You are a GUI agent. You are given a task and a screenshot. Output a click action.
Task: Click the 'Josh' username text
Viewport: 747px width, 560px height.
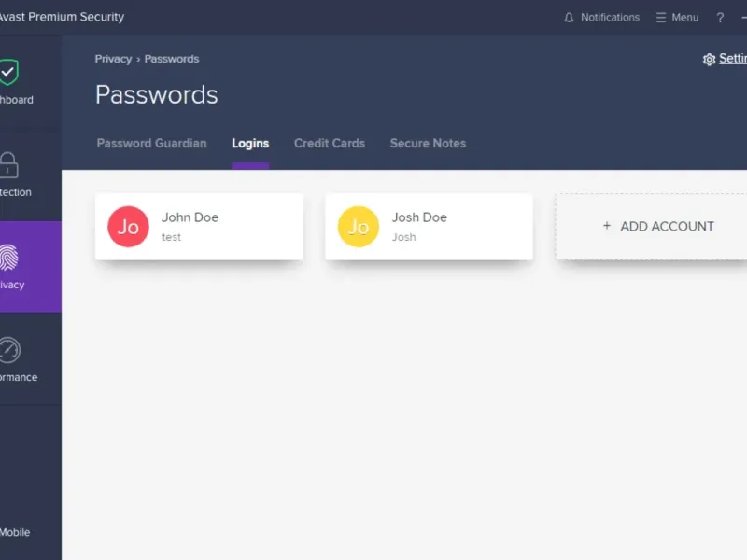pyautogui.click(x=403, y=237)
